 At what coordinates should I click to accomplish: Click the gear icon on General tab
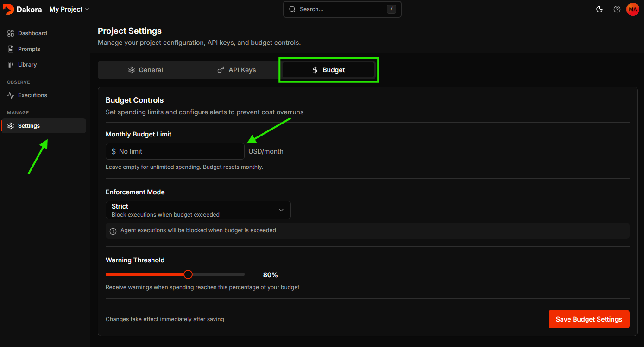click(x=132, y=70)
